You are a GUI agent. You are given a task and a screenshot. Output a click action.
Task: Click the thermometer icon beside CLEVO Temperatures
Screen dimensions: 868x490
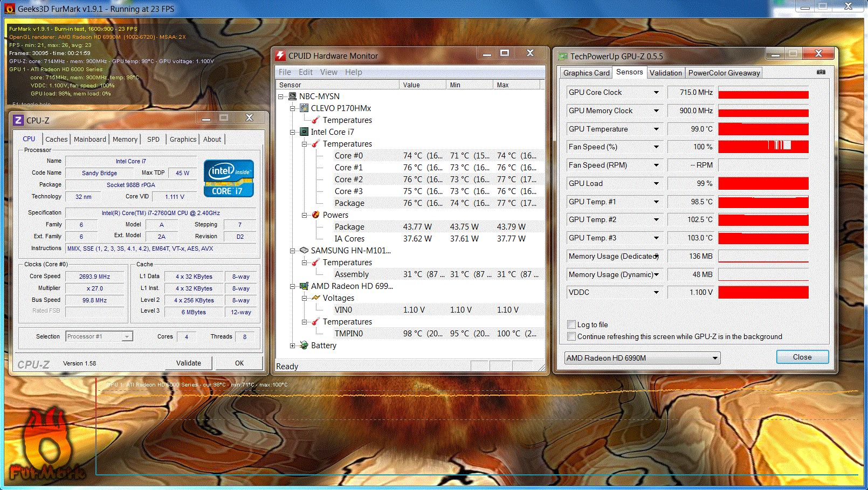[316, 120]
